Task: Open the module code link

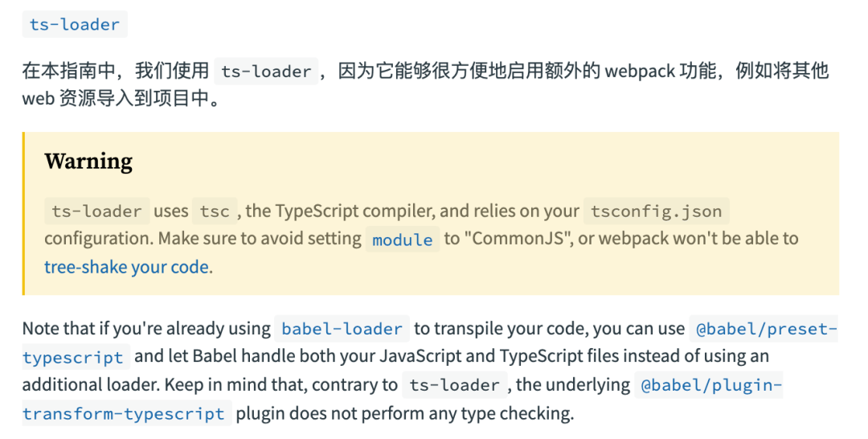Action: [403, 240]
